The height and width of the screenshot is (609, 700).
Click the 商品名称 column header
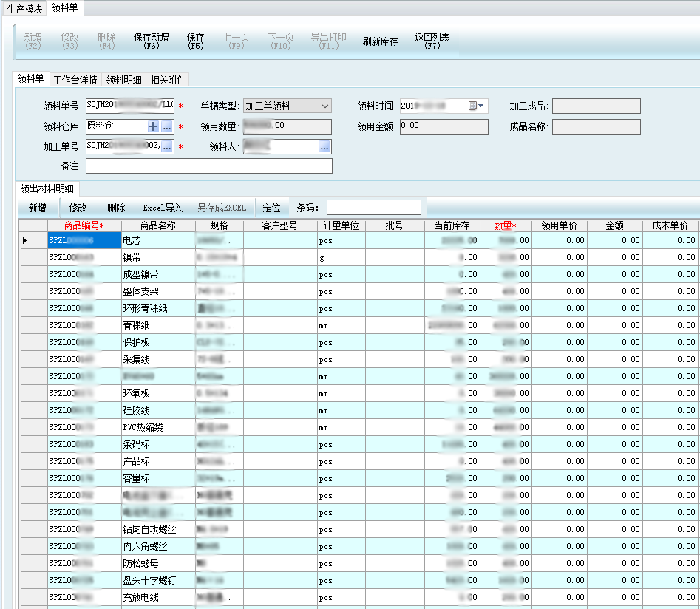pyautogui.click(x=158, y=226)
